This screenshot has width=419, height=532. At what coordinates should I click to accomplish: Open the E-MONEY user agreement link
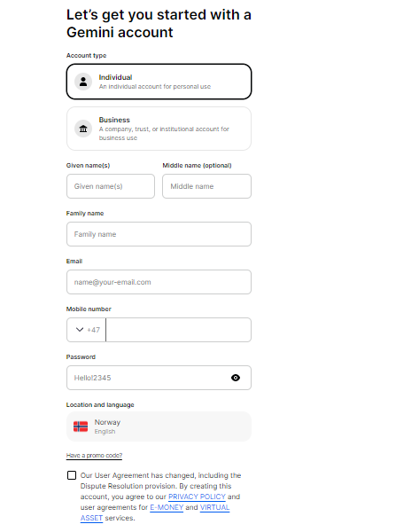167,507
